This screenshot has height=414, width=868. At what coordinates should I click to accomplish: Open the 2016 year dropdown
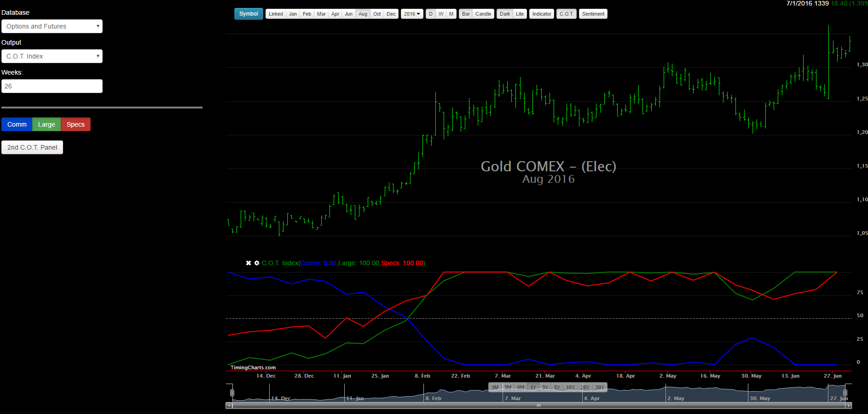412,14
